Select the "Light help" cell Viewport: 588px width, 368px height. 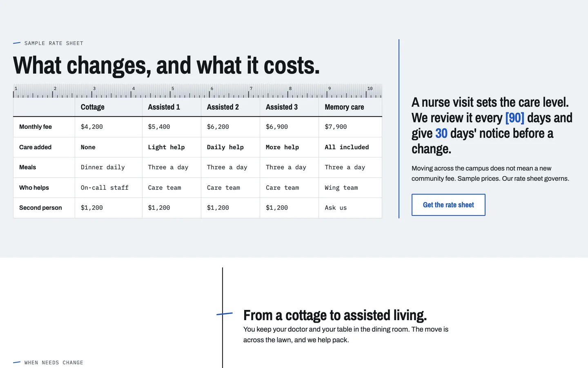(x=171, y=147)
